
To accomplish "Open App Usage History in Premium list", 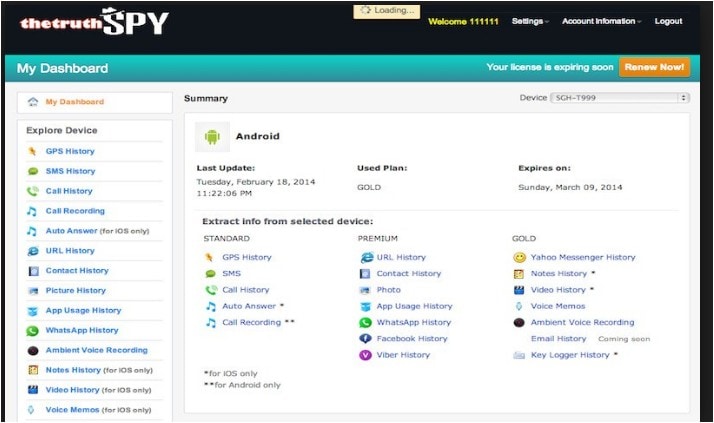I will (414, 306).
